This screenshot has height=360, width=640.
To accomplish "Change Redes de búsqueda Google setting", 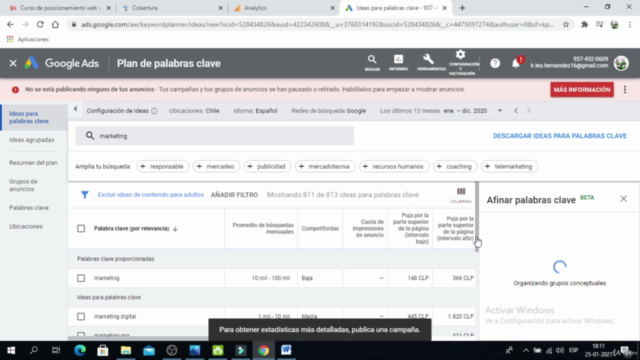I will 328,111.
